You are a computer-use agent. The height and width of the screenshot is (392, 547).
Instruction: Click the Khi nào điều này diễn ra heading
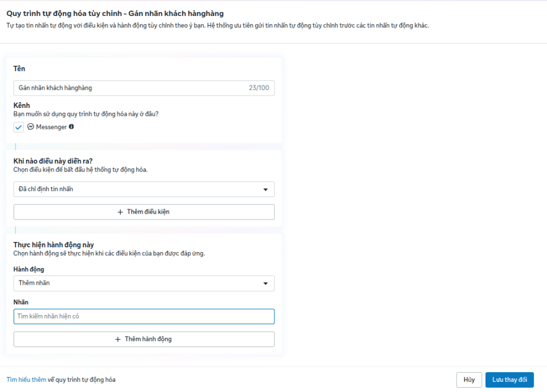[53, 161]
